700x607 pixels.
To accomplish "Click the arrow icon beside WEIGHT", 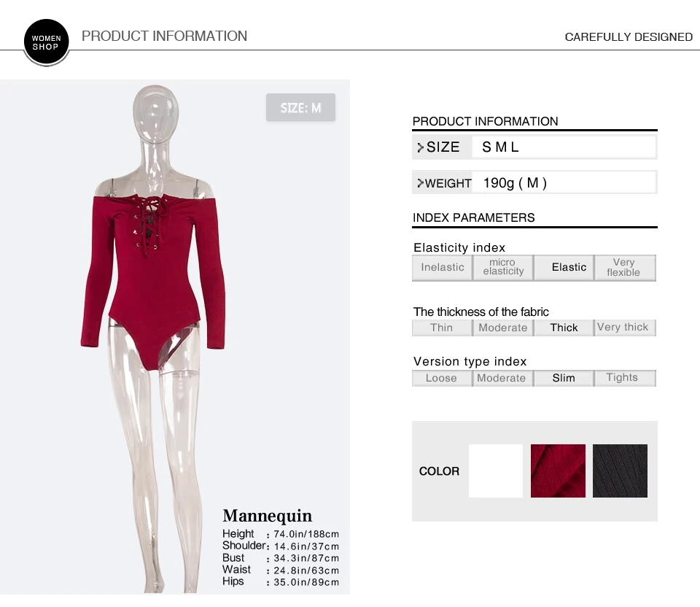I will (x=420, y=183).
